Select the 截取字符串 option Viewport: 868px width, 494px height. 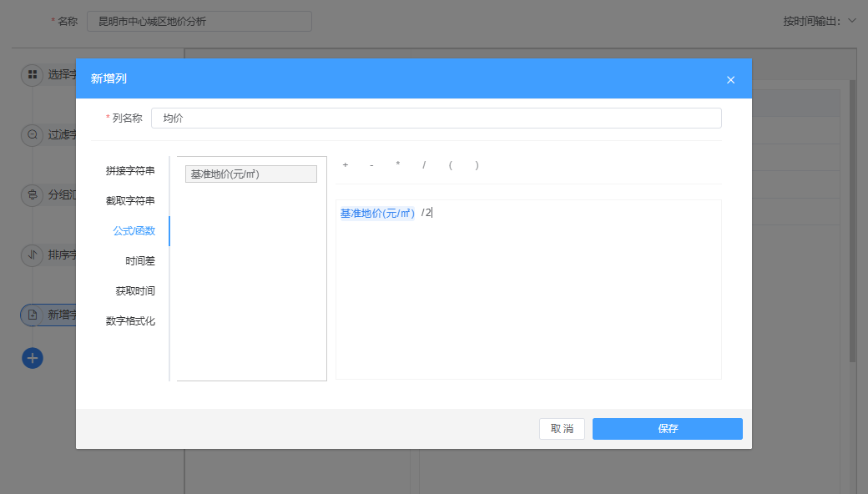(130, 201)
